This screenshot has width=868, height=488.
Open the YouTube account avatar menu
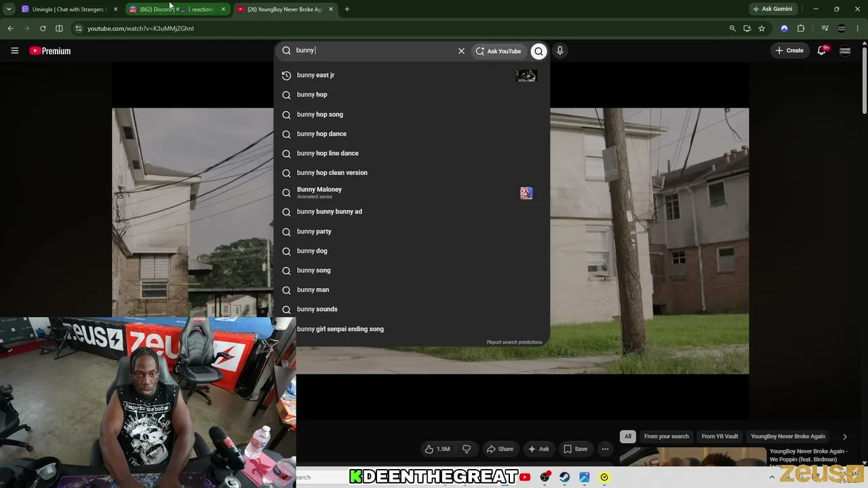(845, 51)
